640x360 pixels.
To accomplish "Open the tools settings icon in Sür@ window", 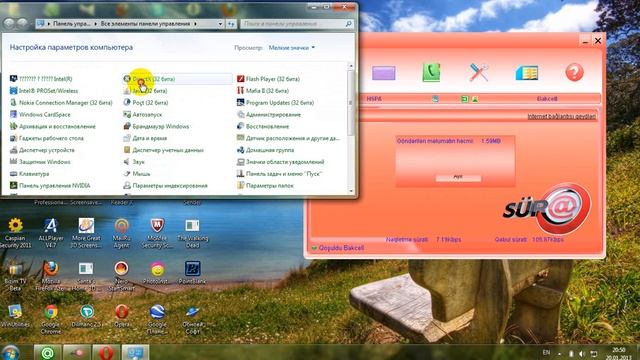I will (x=479, y=73).
